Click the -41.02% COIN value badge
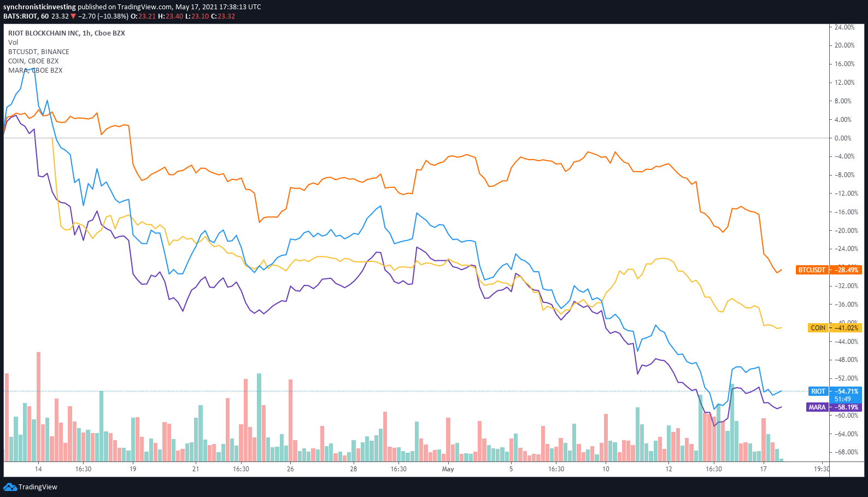868x497 pixels. [x=846, y=328]
